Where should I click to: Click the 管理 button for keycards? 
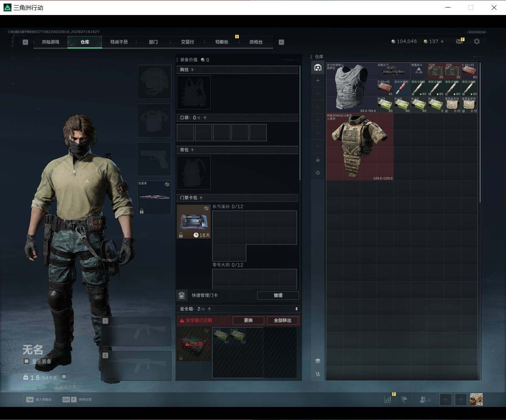point(278,295)
